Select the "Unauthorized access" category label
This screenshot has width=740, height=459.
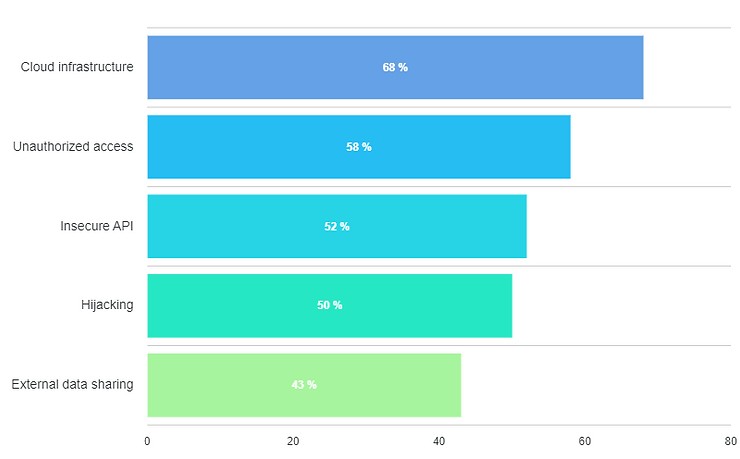click(x=73, y=146)
